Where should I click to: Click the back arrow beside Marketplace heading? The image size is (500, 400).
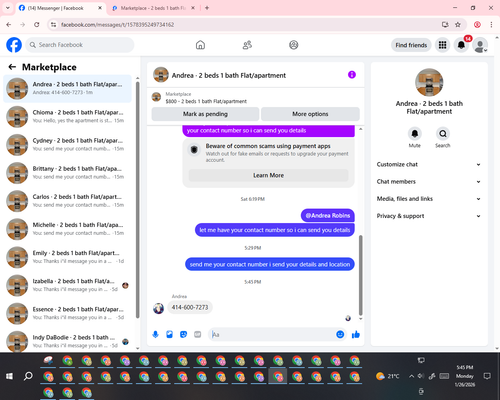(12, 67)
